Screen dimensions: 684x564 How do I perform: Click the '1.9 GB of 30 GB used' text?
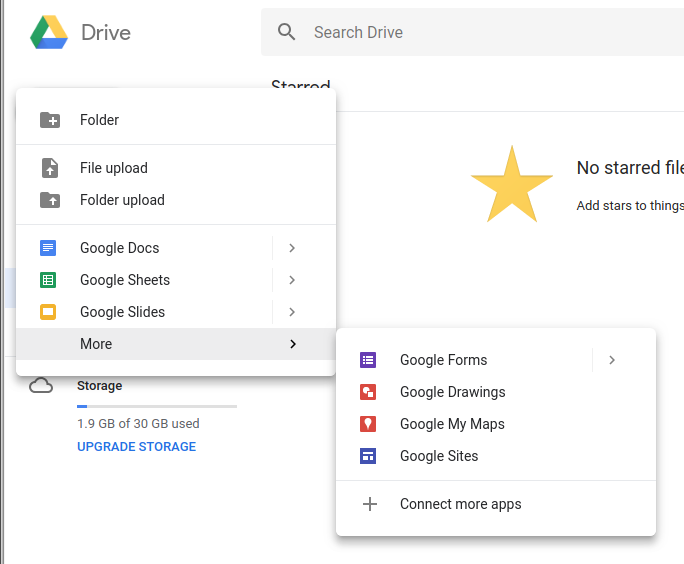click(x=138, y=424)
